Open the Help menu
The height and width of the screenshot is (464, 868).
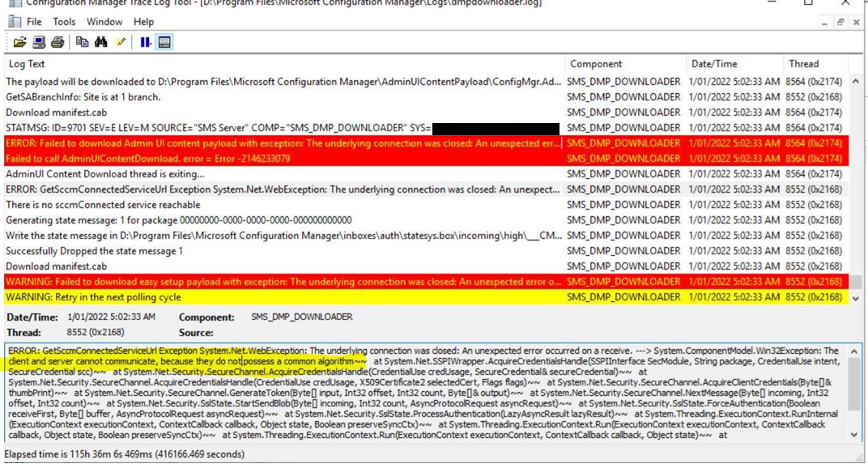143,22
